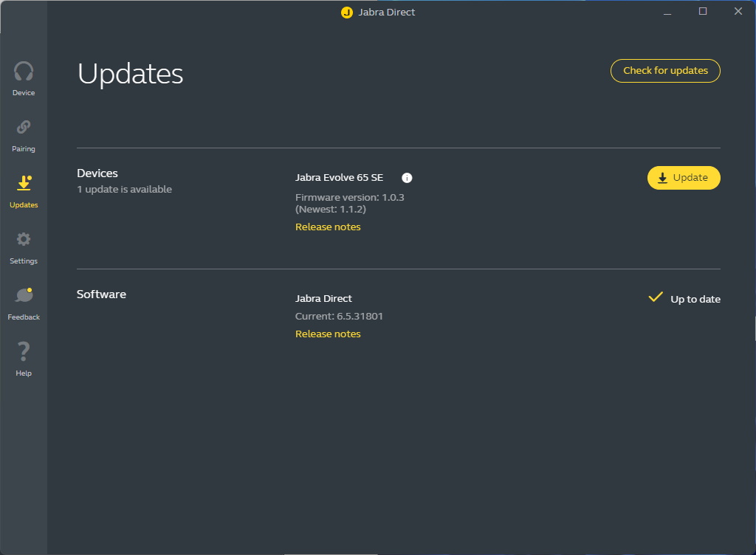Start the Jabra Evolve 65 SE firmware update
The height and width of the screenshot is (555, 756).
click(x=684, y=178)
